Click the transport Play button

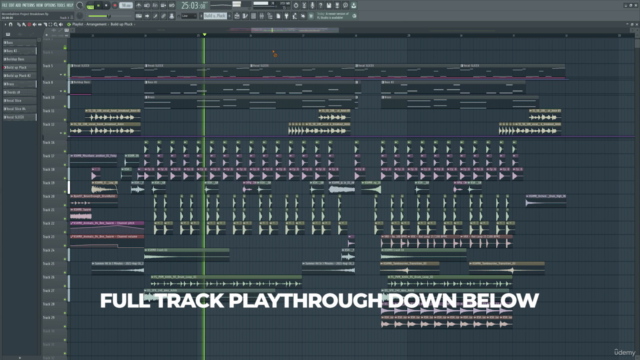point(98,5)
